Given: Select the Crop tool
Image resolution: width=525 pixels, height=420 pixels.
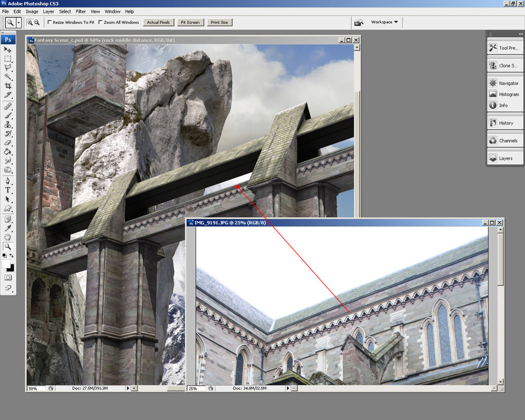Looking at the screenshot, I should tap(8, 86).
